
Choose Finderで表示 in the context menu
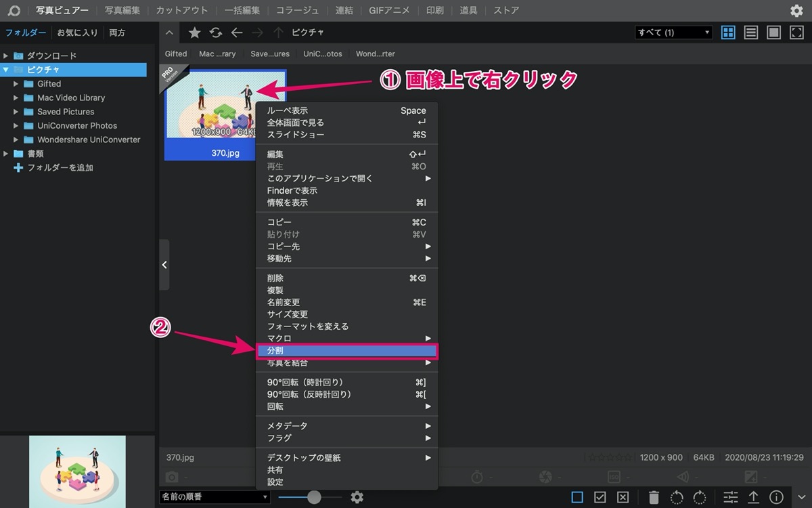coord(347,190)
